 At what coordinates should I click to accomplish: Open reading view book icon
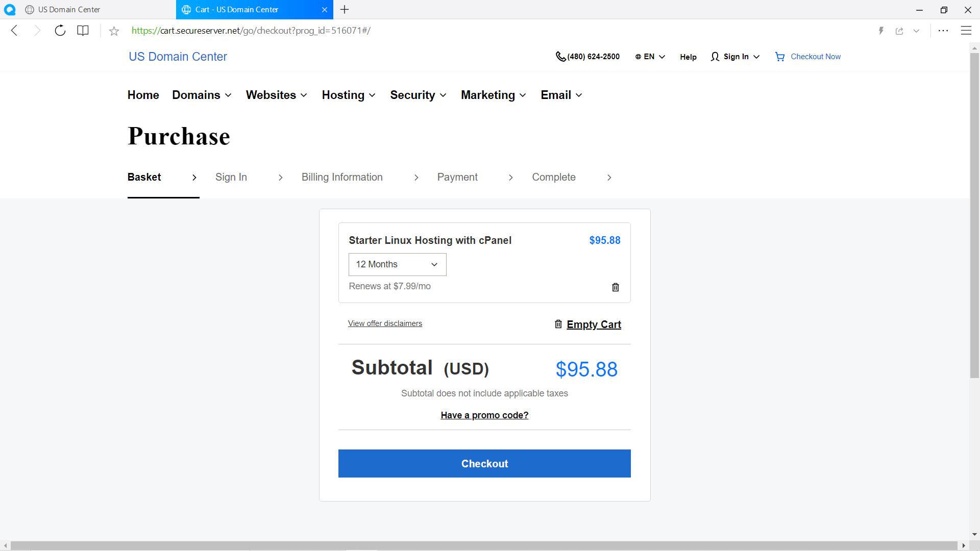click(83, 31)
